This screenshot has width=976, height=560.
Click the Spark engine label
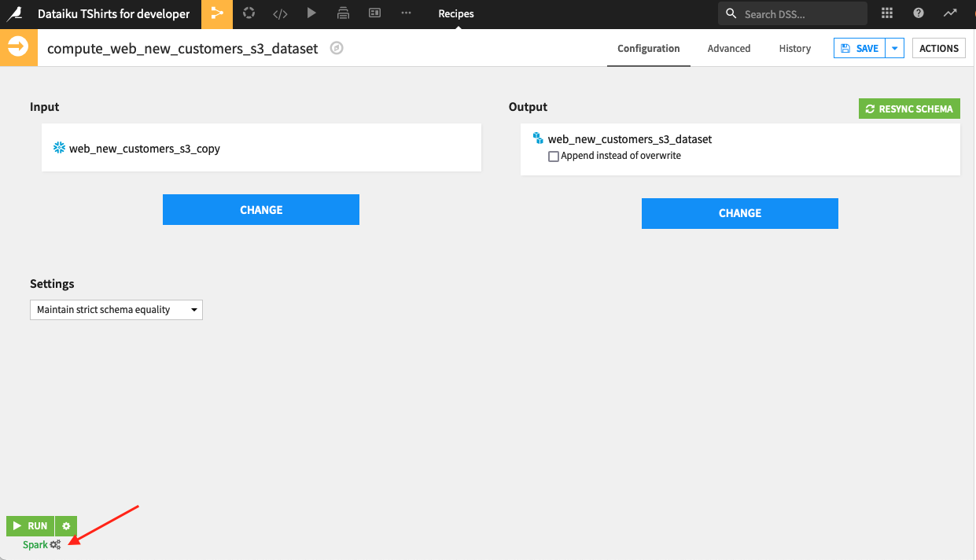tap(35, 545)
